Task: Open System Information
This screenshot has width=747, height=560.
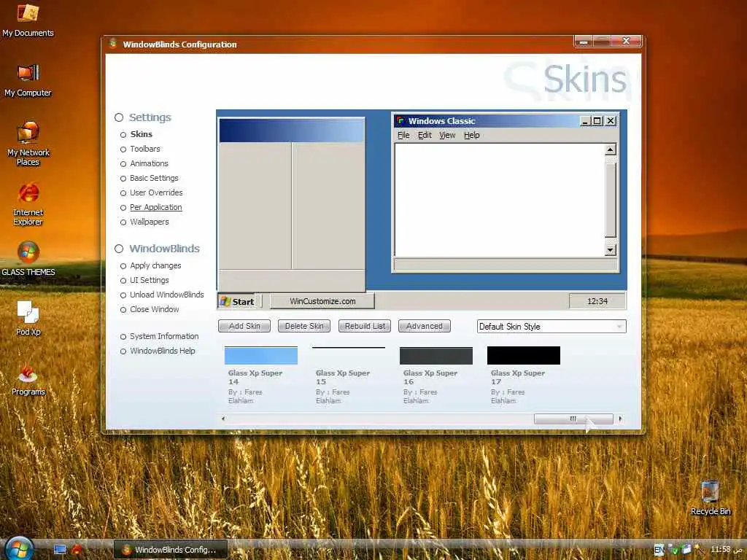Action: pyautogui.click(x=164, y=336)
